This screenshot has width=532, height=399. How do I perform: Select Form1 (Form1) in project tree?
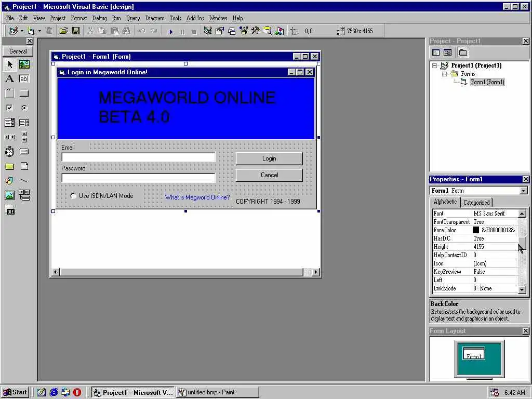click(487, 82)
